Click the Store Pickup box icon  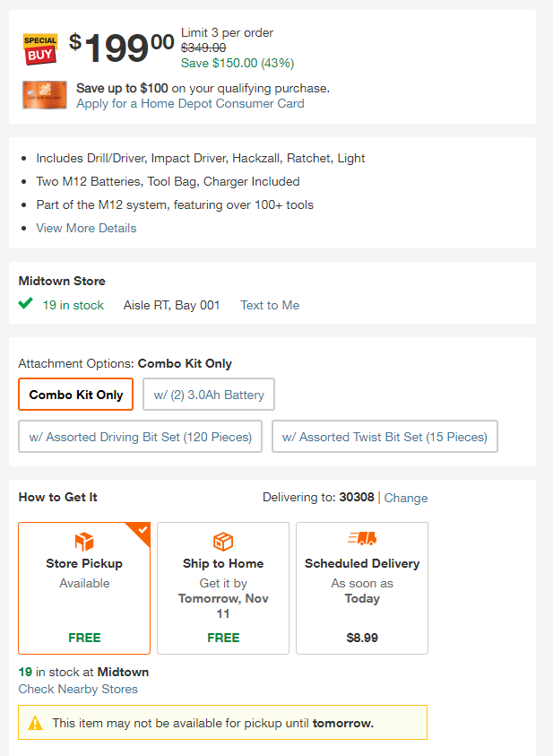pos(84,542)
